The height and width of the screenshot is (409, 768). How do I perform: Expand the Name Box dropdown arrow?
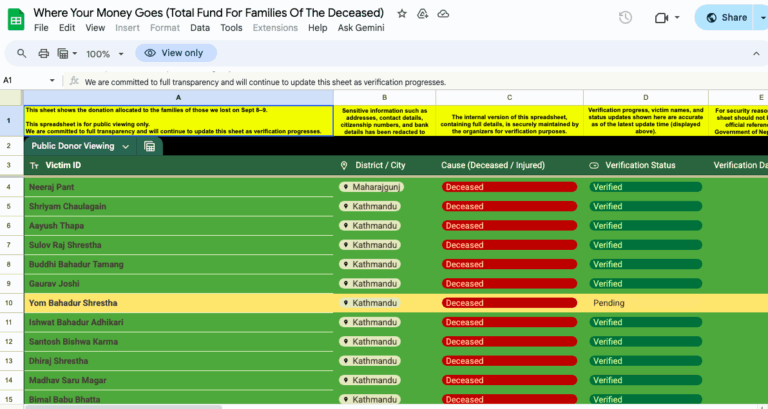click(52, 80)
